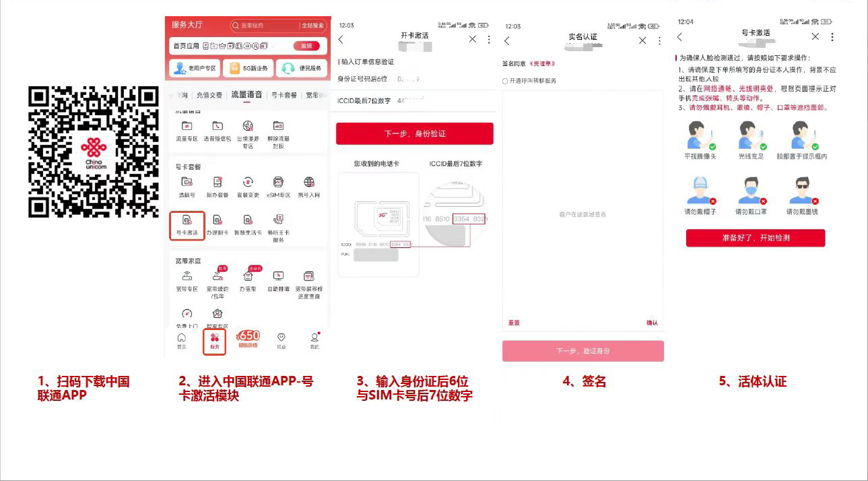This screenshot has width=868, height=481.
Task: Open 选靓号 icon
Action: [x=187, y=182]
